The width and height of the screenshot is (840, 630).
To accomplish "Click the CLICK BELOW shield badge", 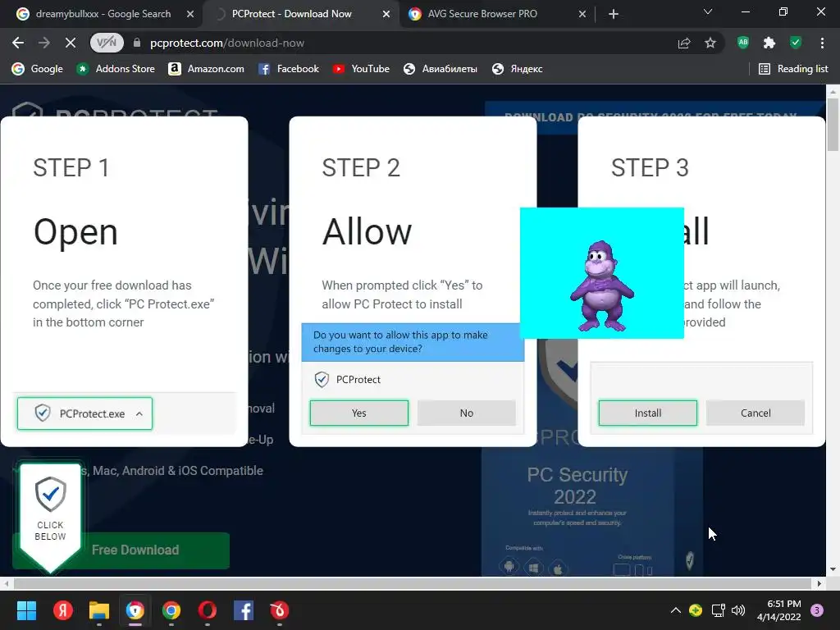I will pyautogui.click(x=50, y=517).
